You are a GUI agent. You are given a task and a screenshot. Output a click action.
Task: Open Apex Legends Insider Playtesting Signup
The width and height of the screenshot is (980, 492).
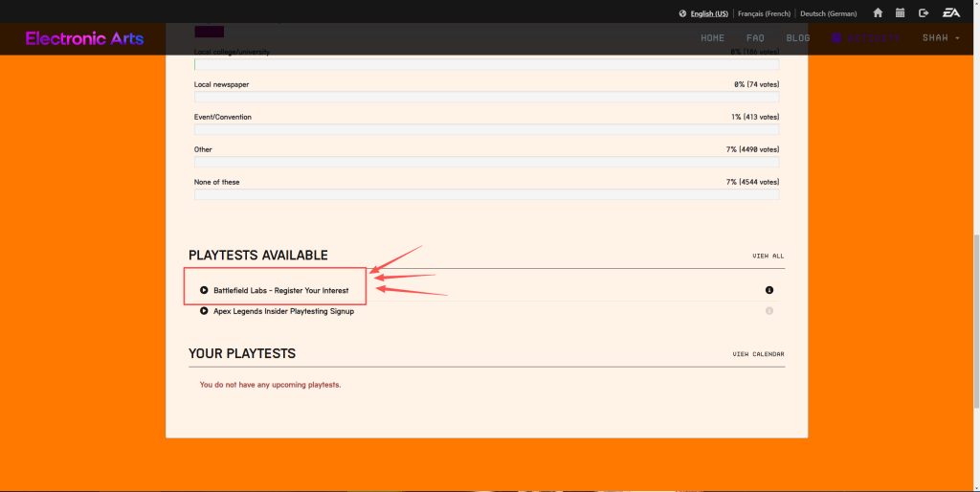coord(283,311)
